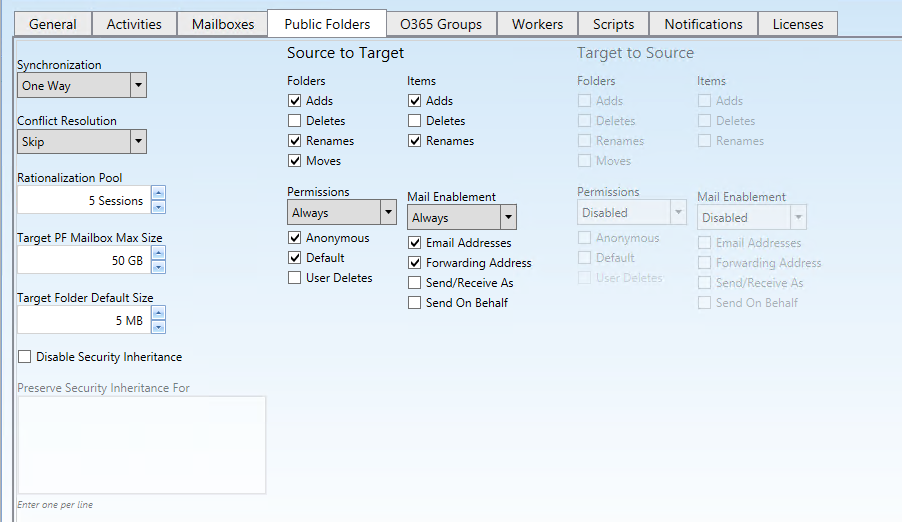
Task: Click the Target Folder Default Size field
Action: 84,321
